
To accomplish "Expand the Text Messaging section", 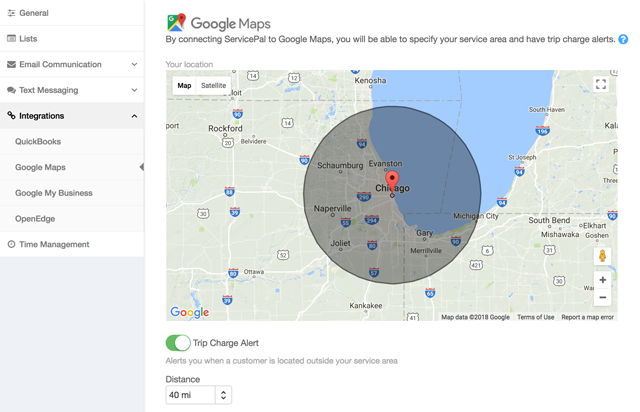I will [134, 90].
